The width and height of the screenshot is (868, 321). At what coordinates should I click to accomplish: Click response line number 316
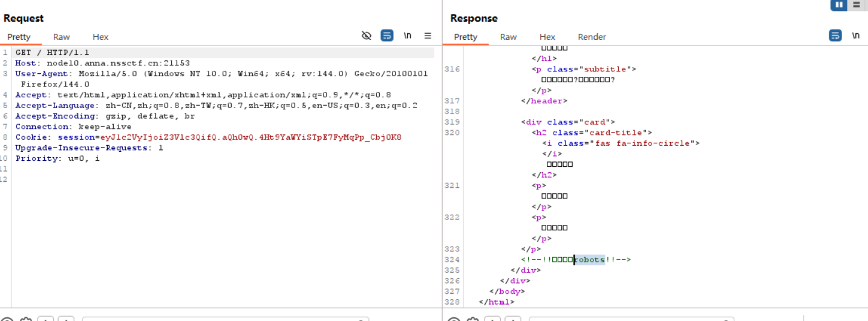pyautogui.click(x=452, y=69)
